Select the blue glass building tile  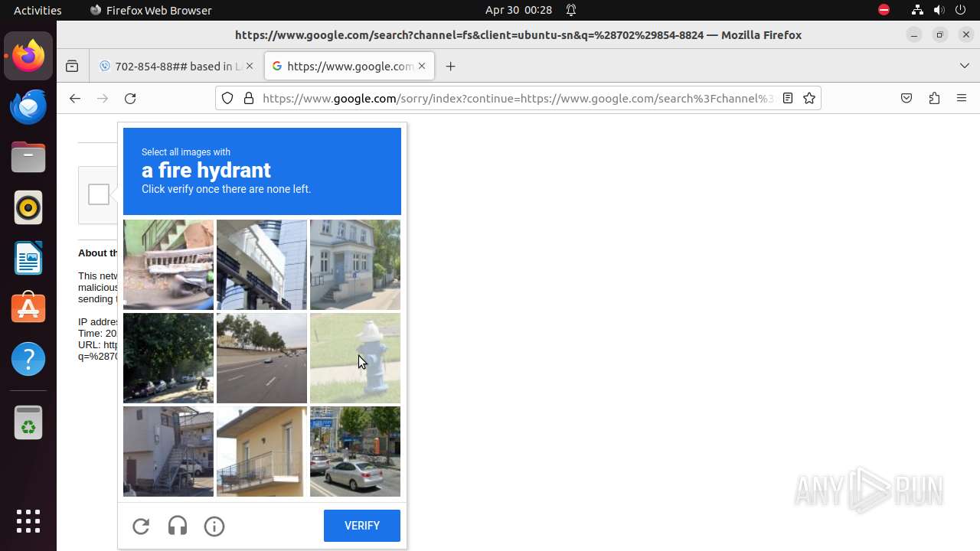click(x=262, y=265)
